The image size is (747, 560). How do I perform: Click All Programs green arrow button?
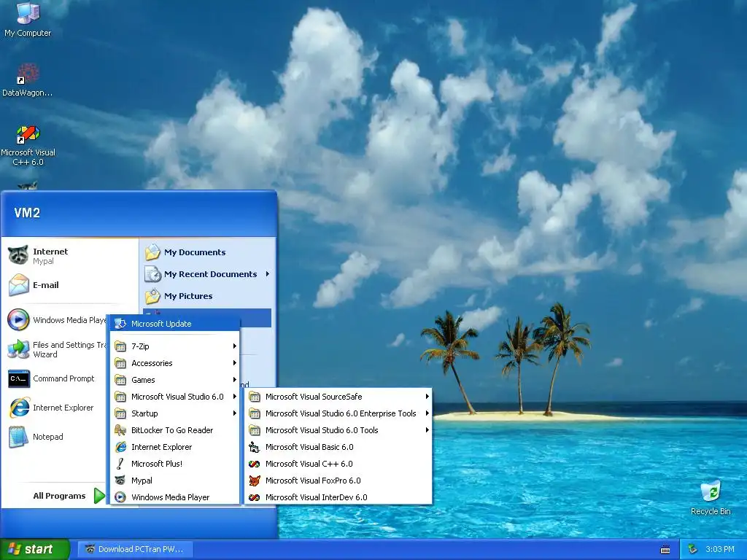[x=99, y=496]
